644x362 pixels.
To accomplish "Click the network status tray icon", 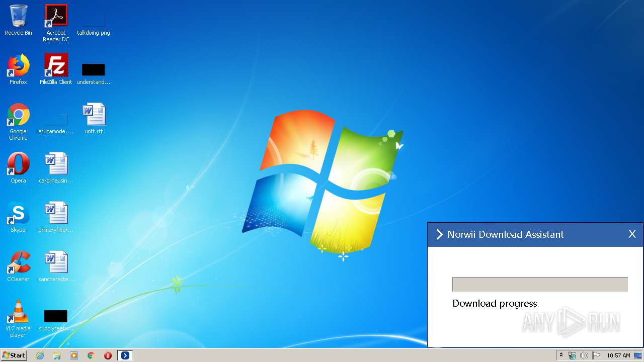I will click(572, 355).
